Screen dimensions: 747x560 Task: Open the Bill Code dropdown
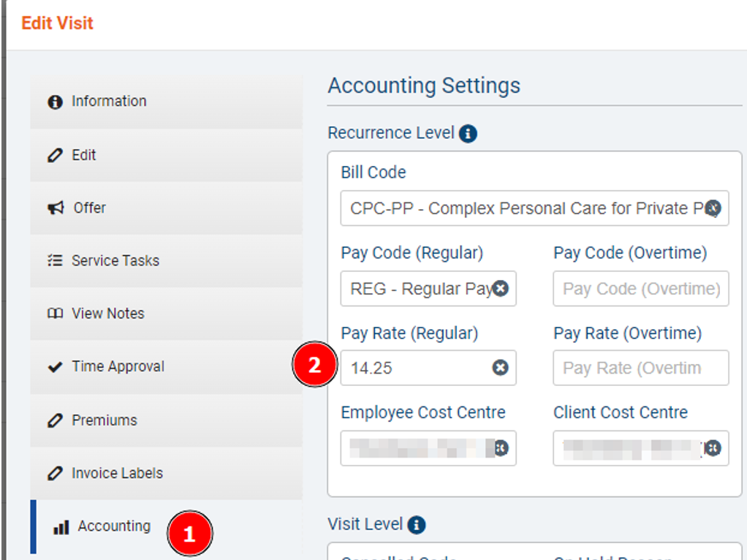523,208
